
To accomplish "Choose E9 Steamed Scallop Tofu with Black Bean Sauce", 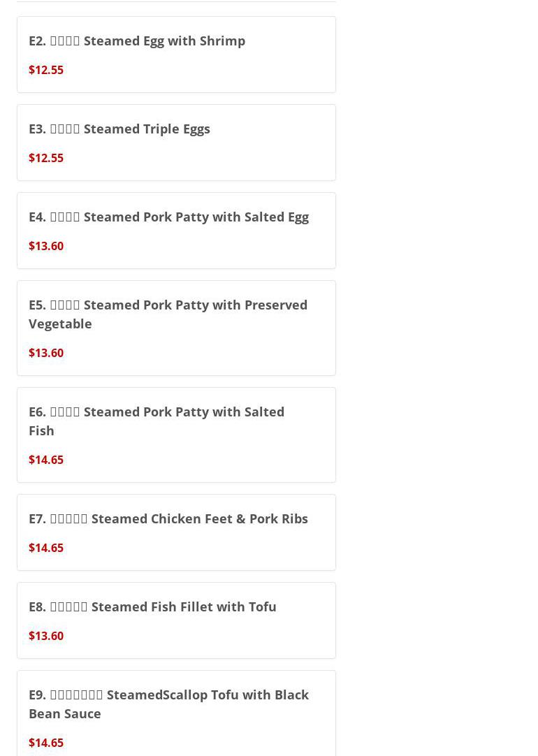I will [168, 704].
